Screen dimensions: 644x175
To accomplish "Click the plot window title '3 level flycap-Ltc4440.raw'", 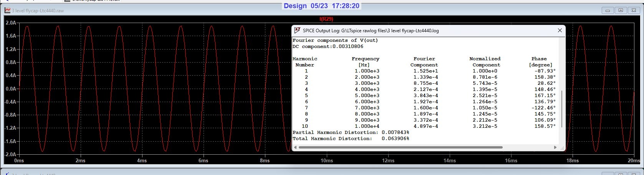I will click(x=38, y=11).
